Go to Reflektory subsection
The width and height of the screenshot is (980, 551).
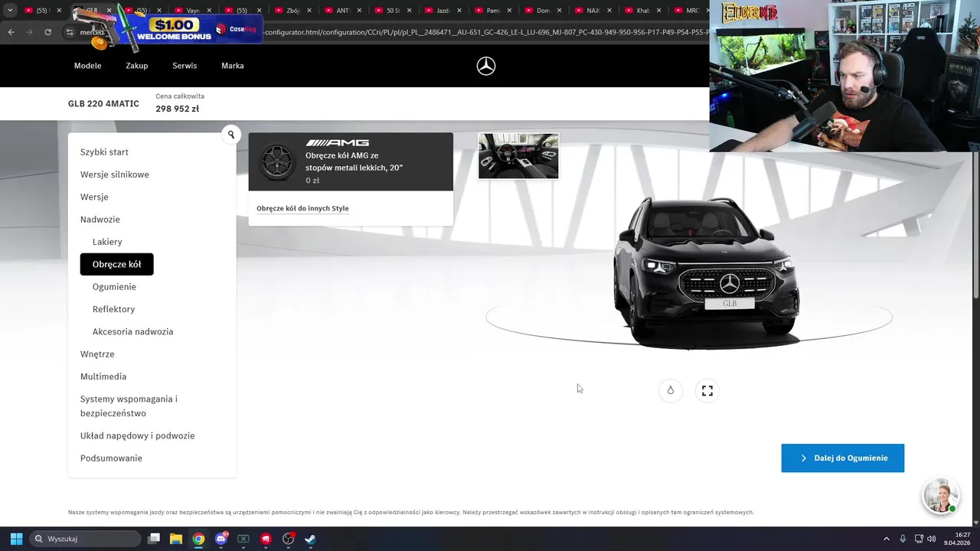(113, 309)
